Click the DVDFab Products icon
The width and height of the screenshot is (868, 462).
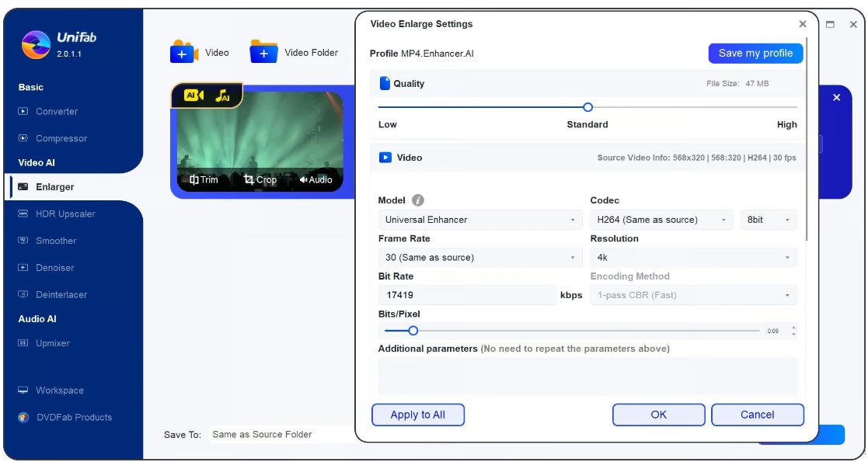pos(23,417)
